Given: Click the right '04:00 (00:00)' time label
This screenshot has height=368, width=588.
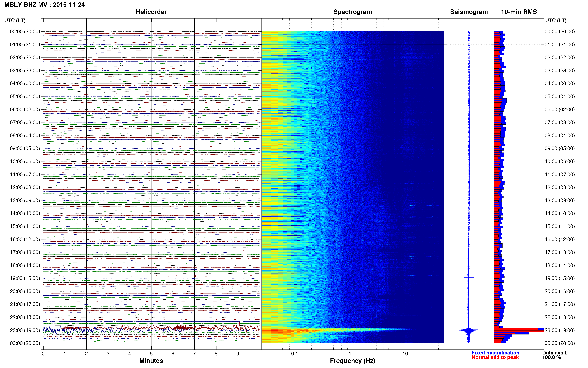Looking at the screenshot, I should click(560, 83).
